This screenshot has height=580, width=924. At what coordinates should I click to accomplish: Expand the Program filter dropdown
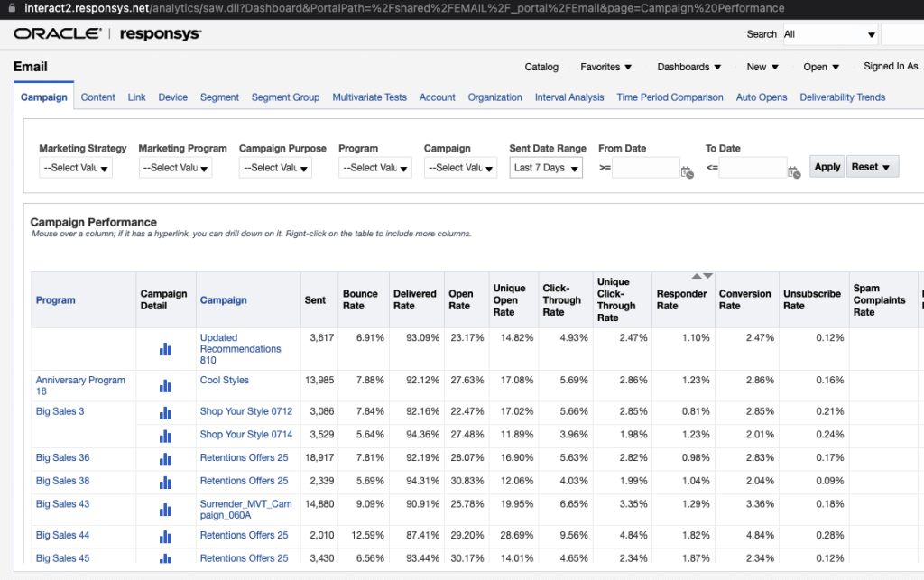(374, 168)
